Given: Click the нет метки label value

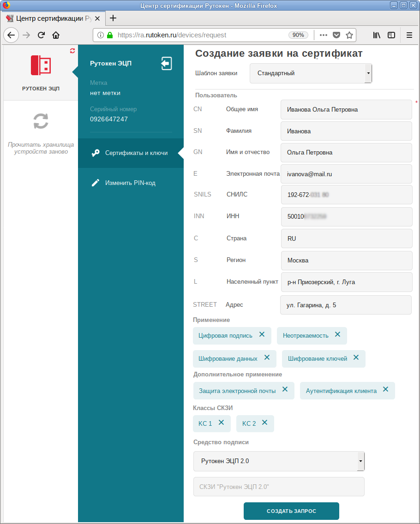Looking at the screenshot, I should [x=105, y=93].
